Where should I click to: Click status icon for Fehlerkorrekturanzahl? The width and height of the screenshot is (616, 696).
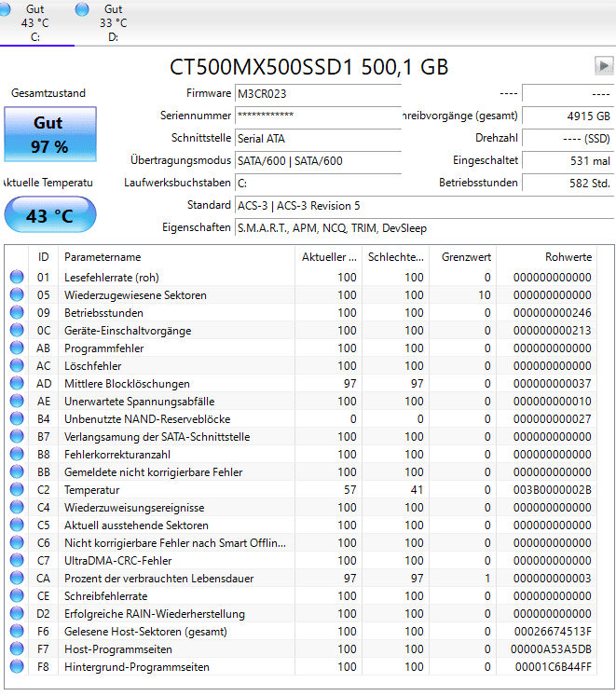(x=17, y=454)
